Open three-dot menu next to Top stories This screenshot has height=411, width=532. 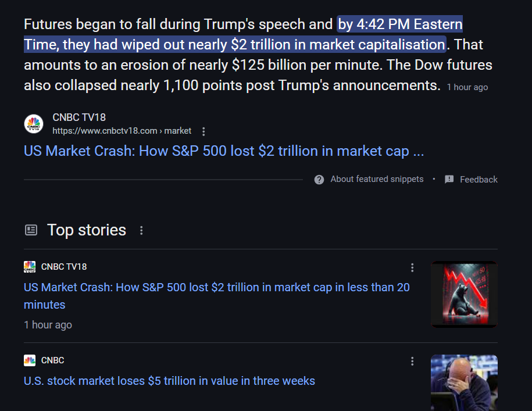[x=141, y=231]
